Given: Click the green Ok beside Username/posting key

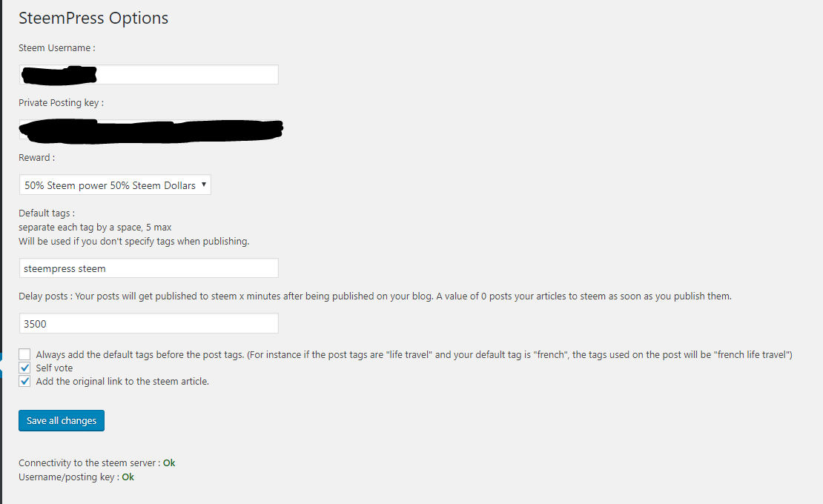Looking at the screenshot, I should [x=128, y=477].
